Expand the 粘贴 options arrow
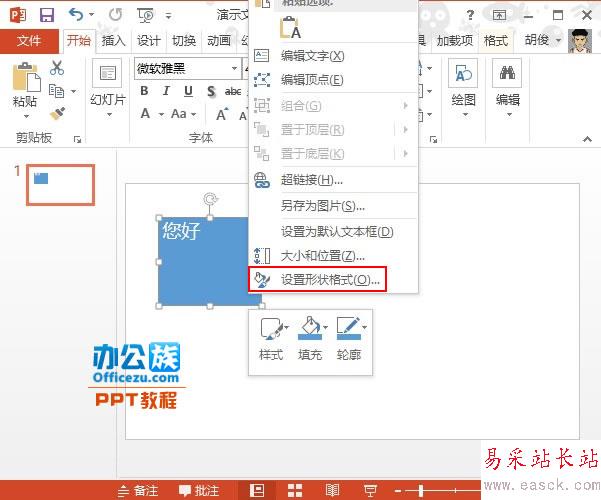 (26, 116)
